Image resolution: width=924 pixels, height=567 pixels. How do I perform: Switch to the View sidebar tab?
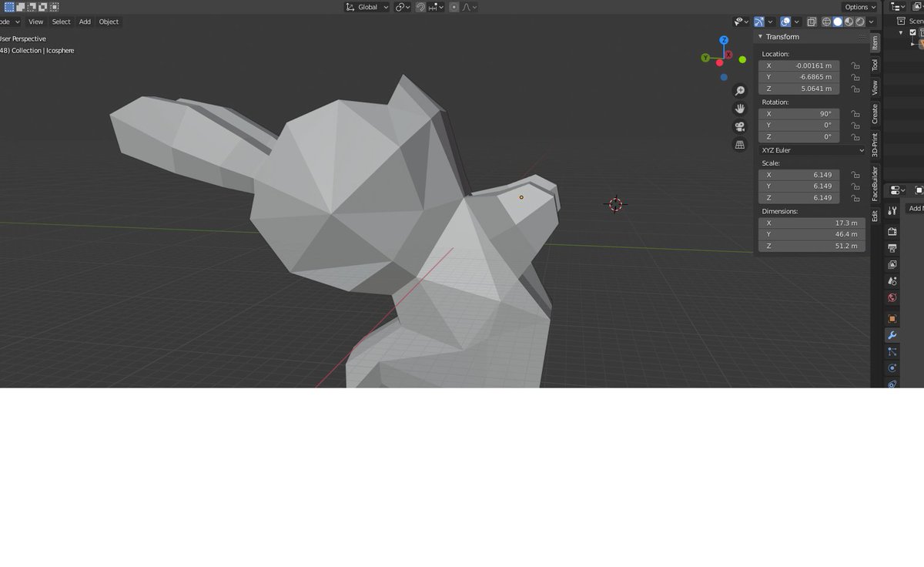coord(875,88)
